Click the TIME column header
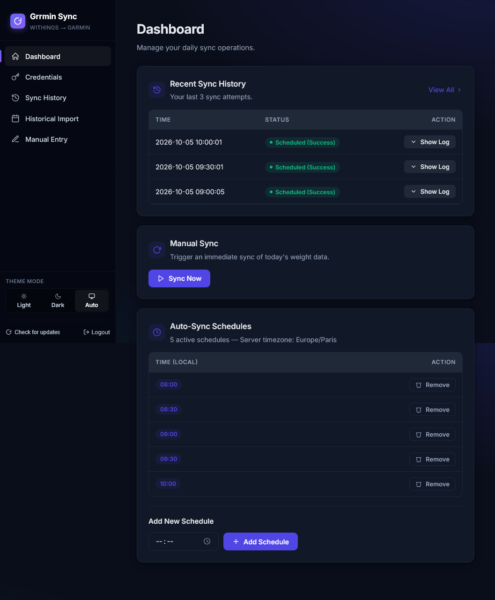This screenshot has height=600, width=495. click(163, 120)
